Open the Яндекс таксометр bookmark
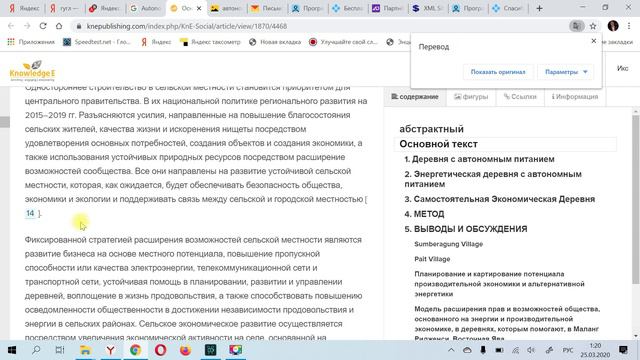 point(211,42)
